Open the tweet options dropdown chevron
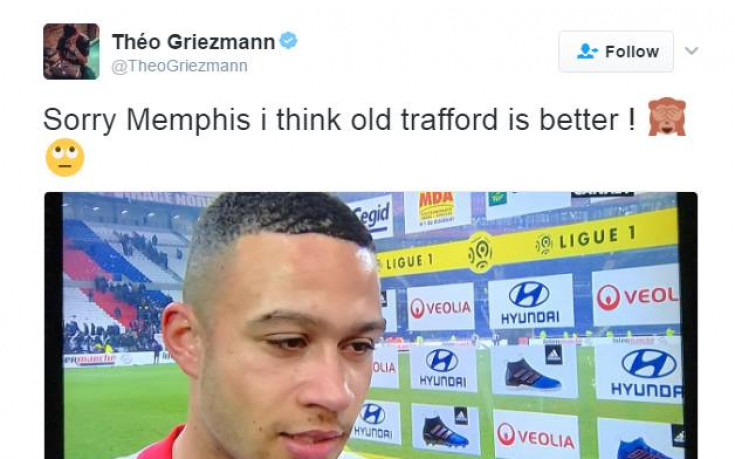Image resolution: width=735 pixels, height=459 pixels. 691,50
